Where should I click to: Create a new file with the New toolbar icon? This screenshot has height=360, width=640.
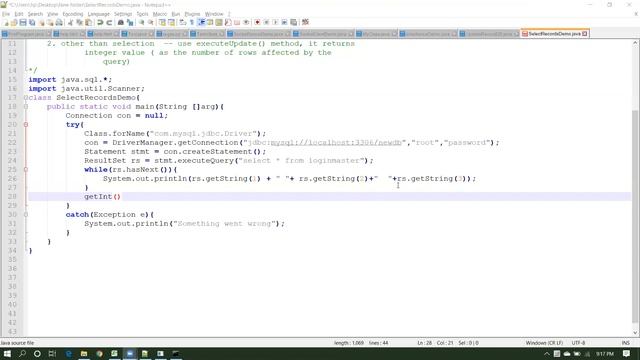pyautogui.click(x=5, y=22)
